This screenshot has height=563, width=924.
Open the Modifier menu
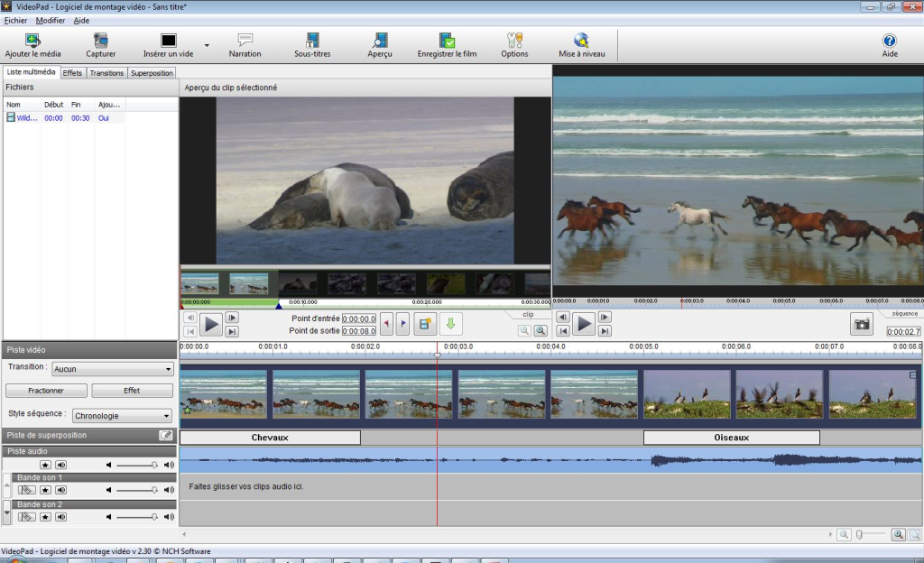(51, 20)
